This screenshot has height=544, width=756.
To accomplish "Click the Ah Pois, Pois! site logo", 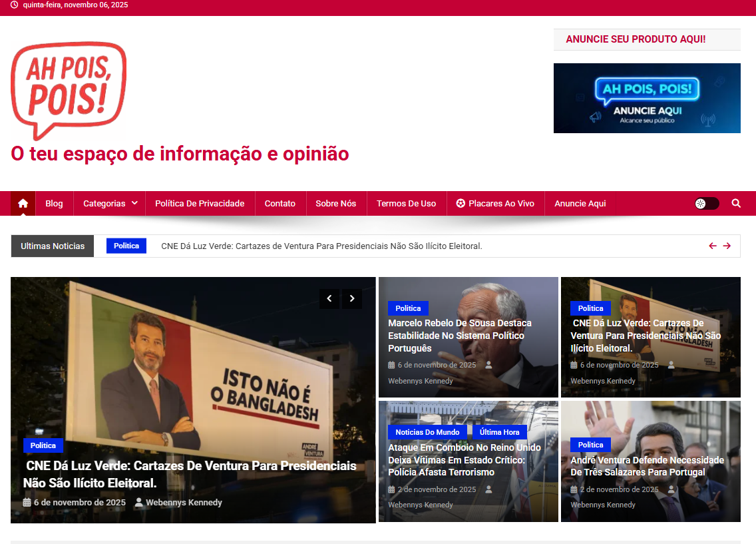I will click(69, 90).
